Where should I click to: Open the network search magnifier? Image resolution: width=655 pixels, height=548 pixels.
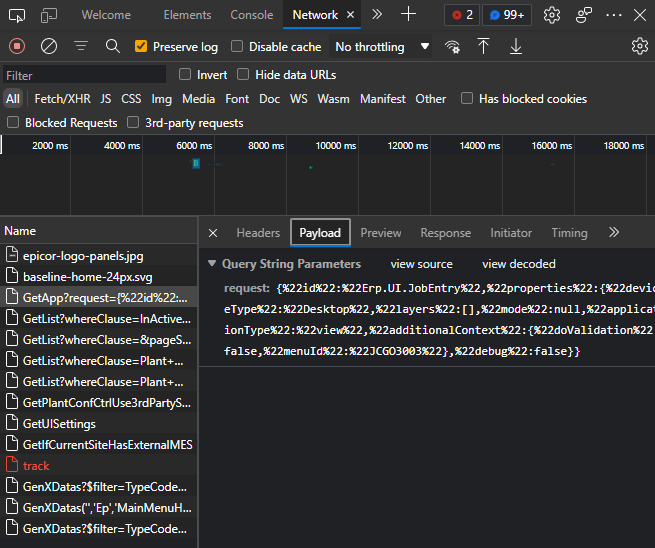pyautogui.click(x=113, y=46)
